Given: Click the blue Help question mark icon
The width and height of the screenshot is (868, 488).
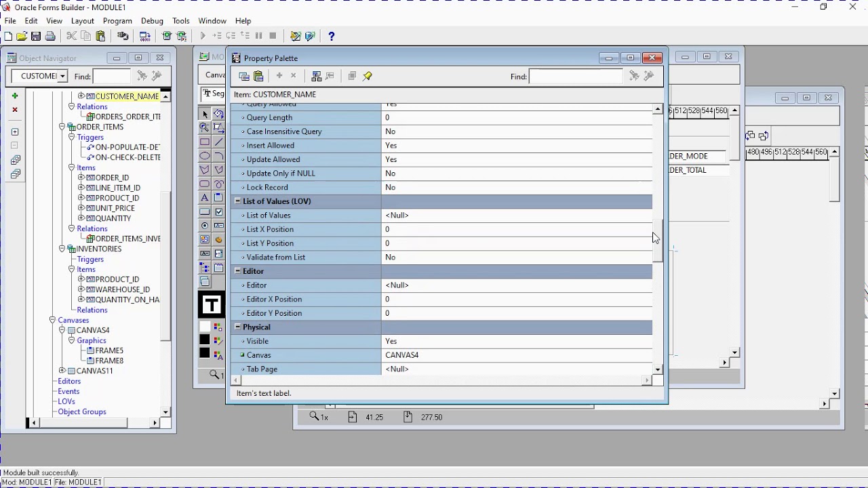Looking at the screenshot, I should click(331, 36).
